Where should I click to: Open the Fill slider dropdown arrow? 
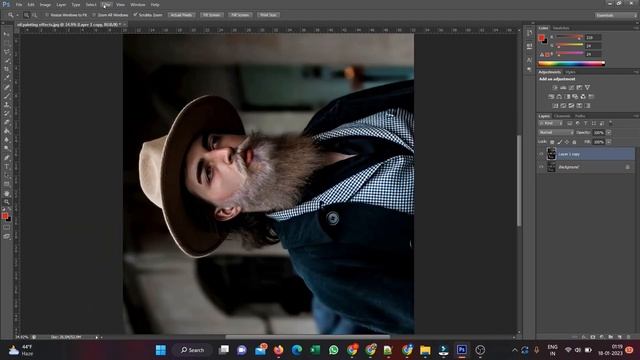609,142
